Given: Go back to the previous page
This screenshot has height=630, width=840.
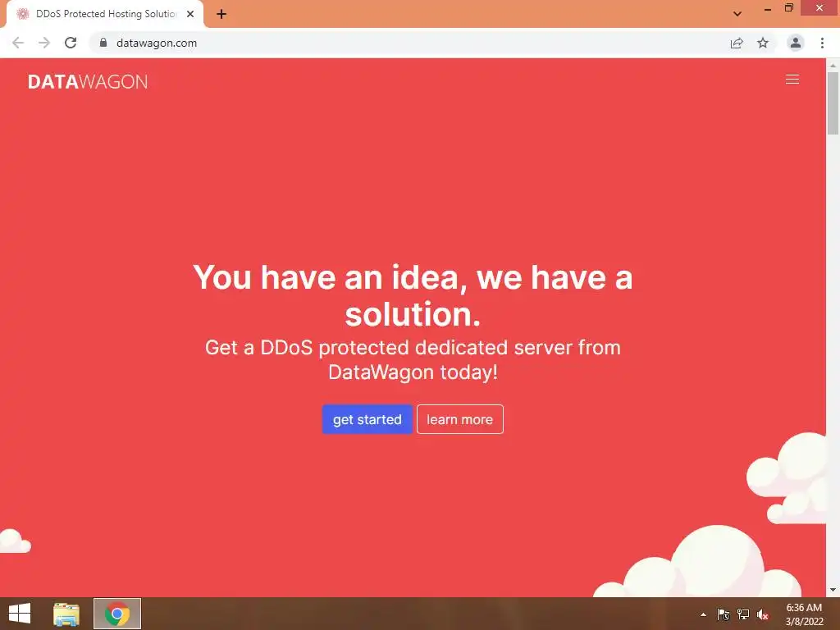Looking at the screenshot, I should pos(18,43).
